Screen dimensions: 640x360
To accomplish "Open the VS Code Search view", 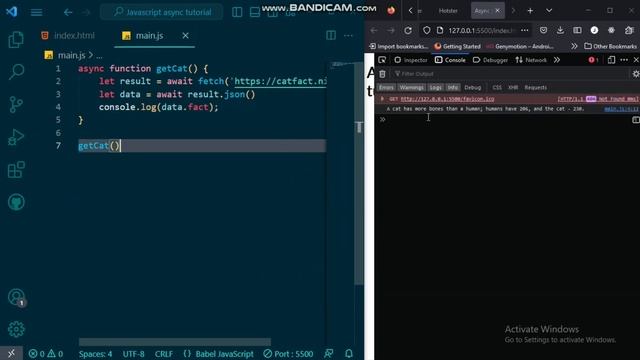I will 16,72.
